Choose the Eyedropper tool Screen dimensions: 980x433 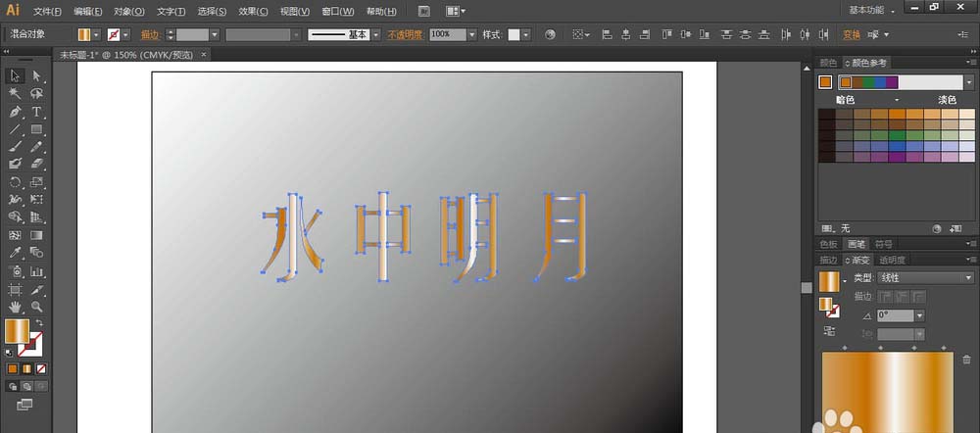(x=16, y=254)
